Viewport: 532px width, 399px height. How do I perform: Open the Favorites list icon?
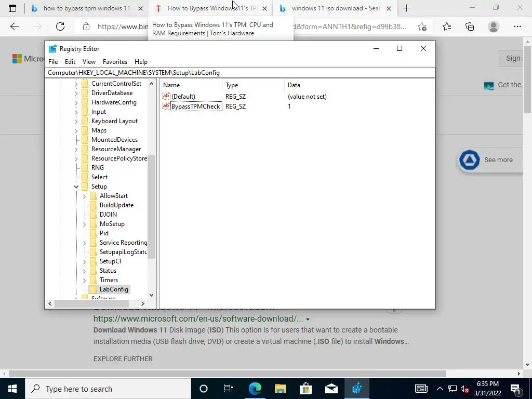click(x=447, y=26)
